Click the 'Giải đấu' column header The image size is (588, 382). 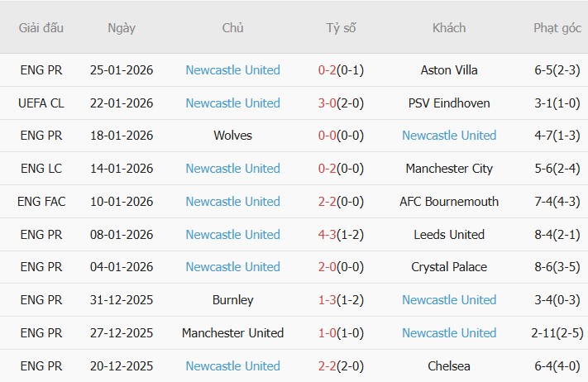41,28
